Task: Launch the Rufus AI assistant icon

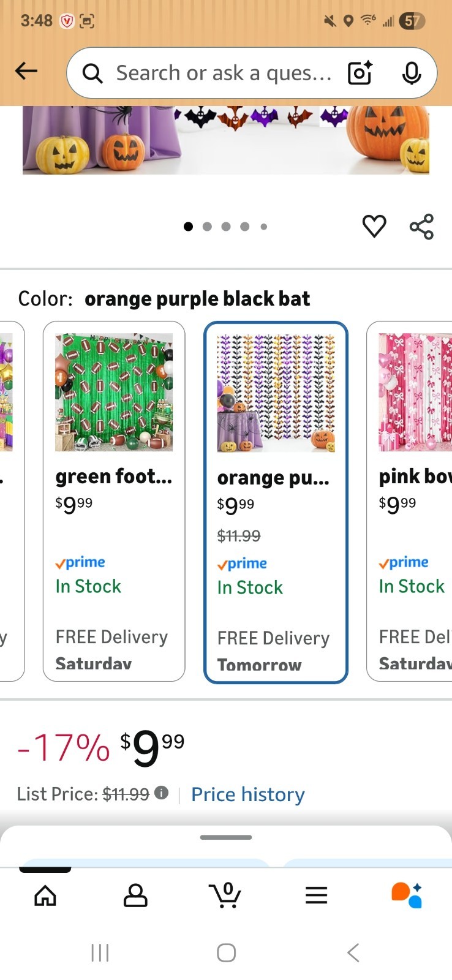Action: tap(407, 895)
